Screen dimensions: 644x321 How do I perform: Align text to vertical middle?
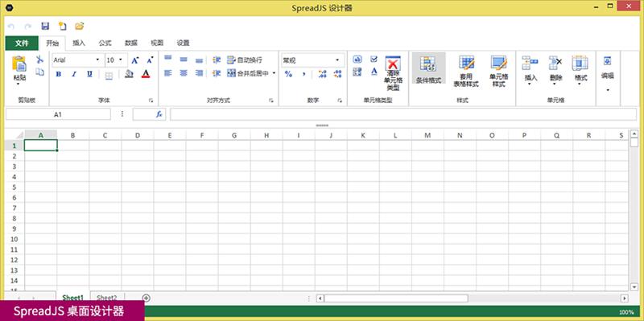pyautogui.click(x=184, y=60)
